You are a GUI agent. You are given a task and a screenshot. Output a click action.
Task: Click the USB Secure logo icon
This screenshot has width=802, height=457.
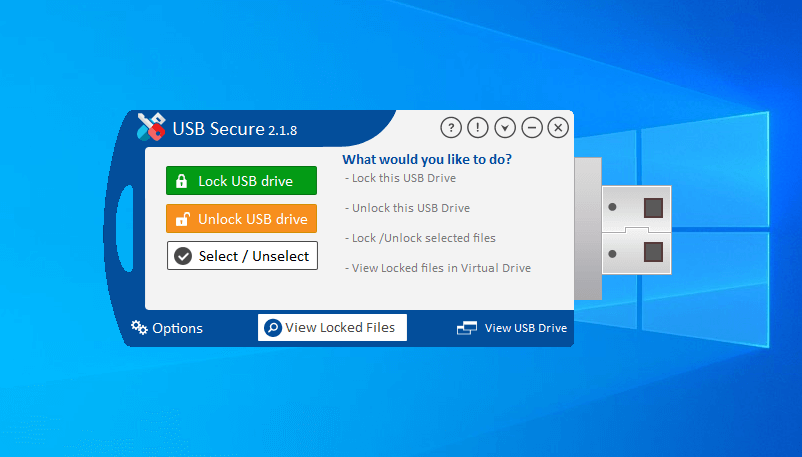click(x=151, y=126)
